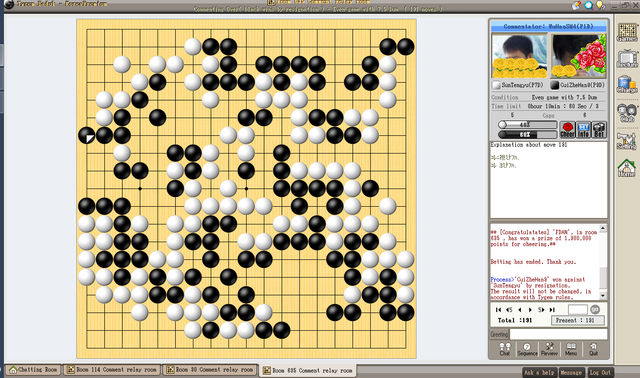Click the black 60% cheer bar
Image resolution: width=640 pixels, height=378 pixels.
tap(527, 134)
